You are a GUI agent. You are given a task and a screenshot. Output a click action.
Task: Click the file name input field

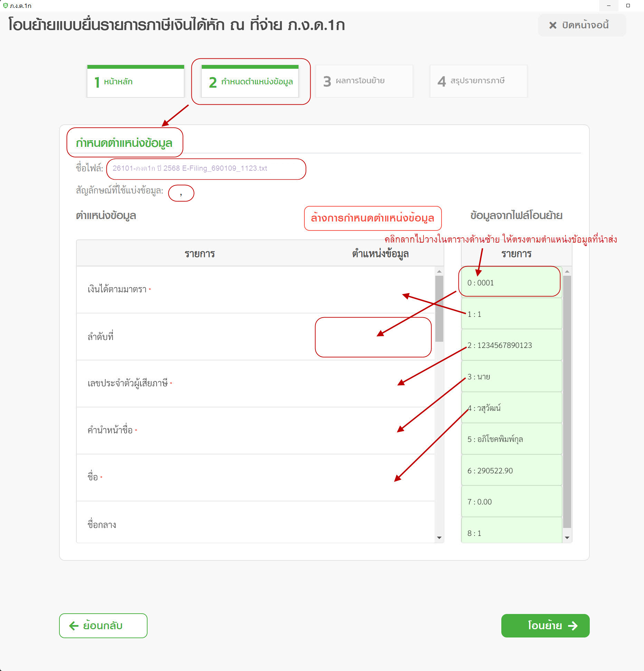coord(206,169)
